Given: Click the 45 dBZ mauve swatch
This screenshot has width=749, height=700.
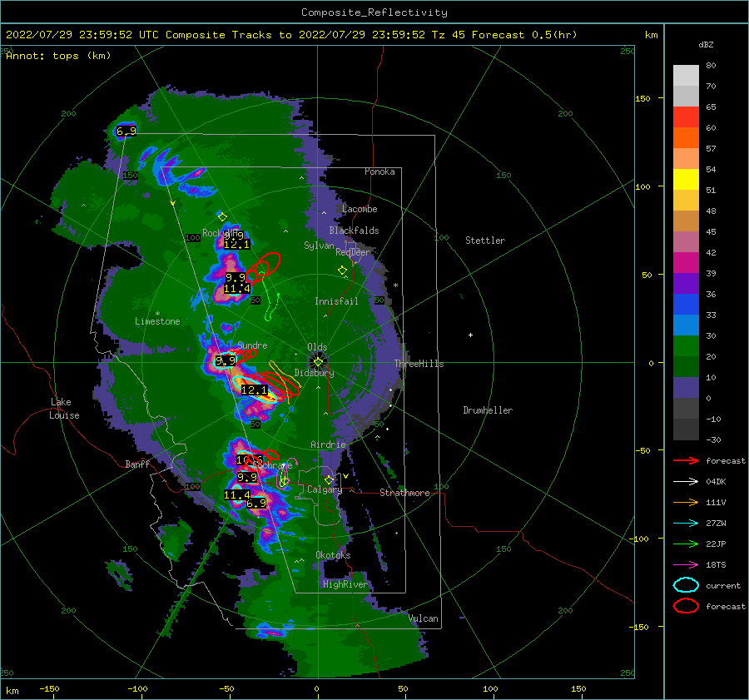Looking at the screenshot, I should [686, 241].
